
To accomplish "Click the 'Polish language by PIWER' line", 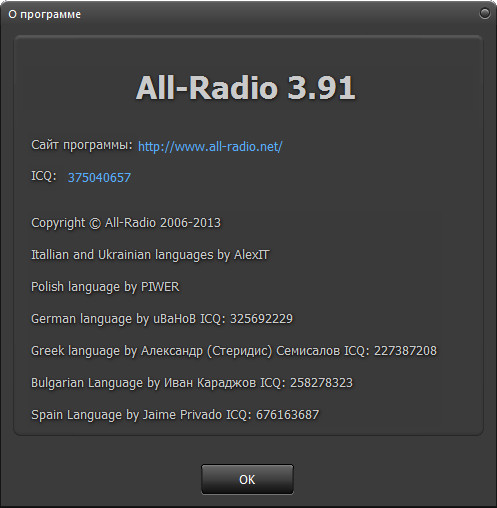I will coord(105,287).
